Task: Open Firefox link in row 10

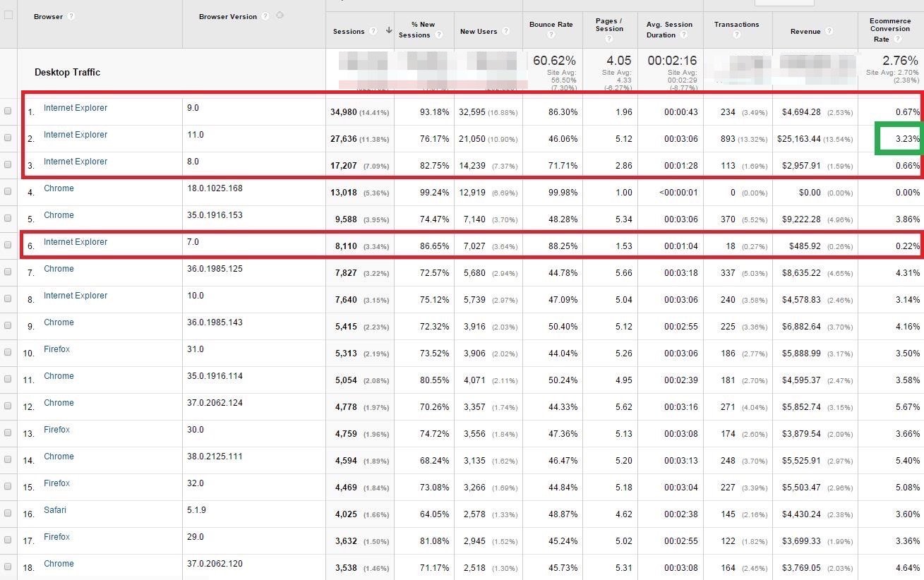Action: tap(56, 349)
